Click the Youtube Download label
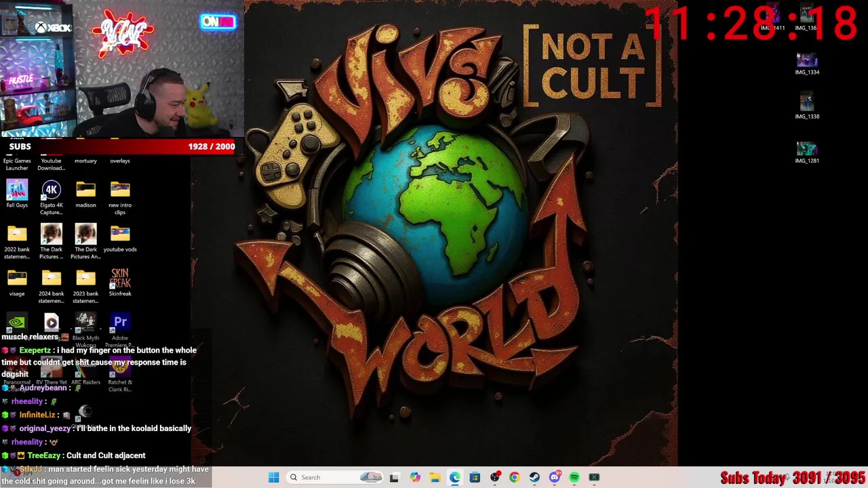Screen dimensions: 868x488 (52, 164)
